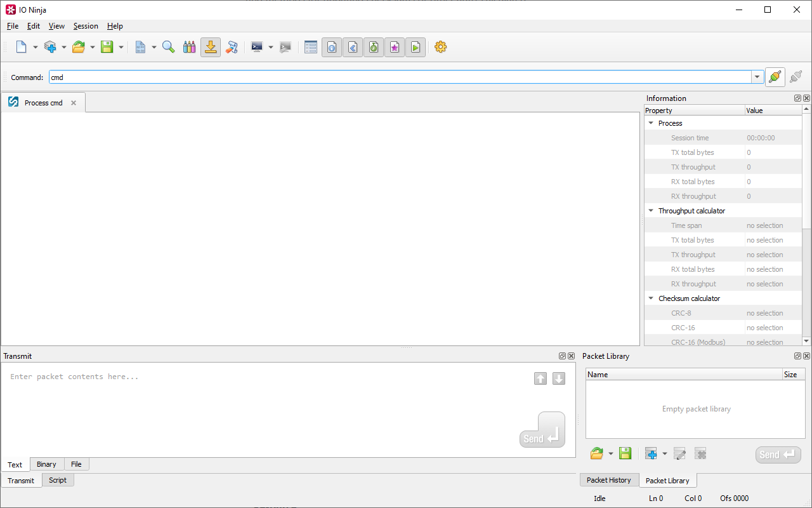Open dropdown arrow next to toolbar save icon
The height and width of the screenshot is (508, 812).
coord(121,47)
